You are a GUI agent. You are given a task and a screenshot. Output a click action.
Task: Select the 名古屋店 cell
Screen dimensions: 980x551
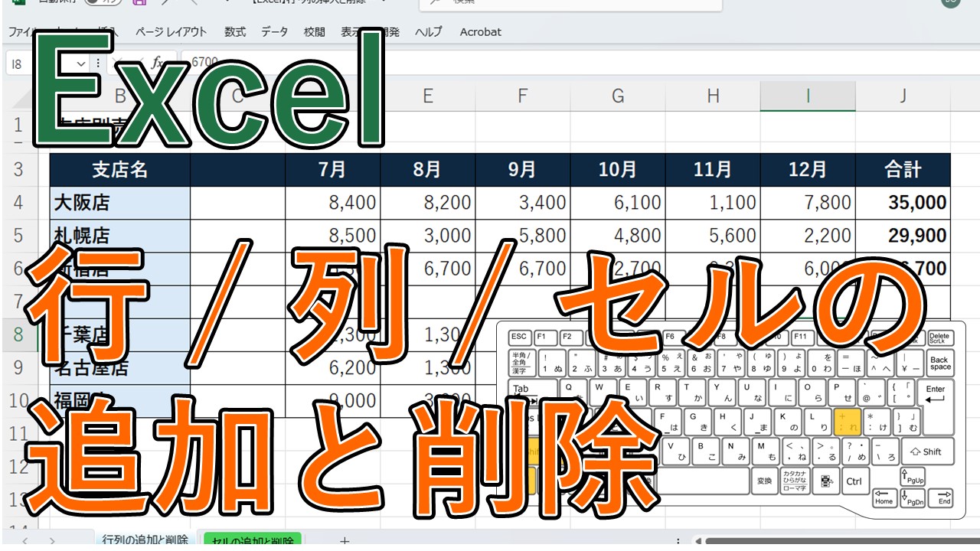[119, 367]
